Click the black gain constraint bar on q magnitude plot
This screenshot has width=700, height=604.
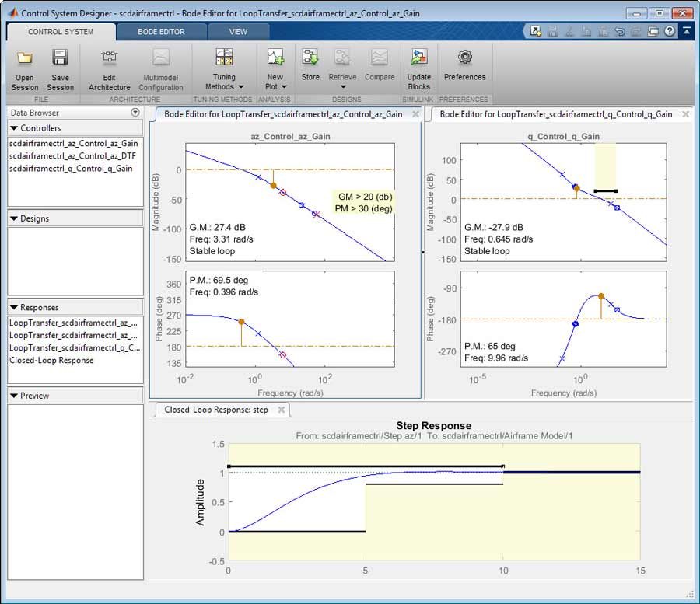coord(605,191)
